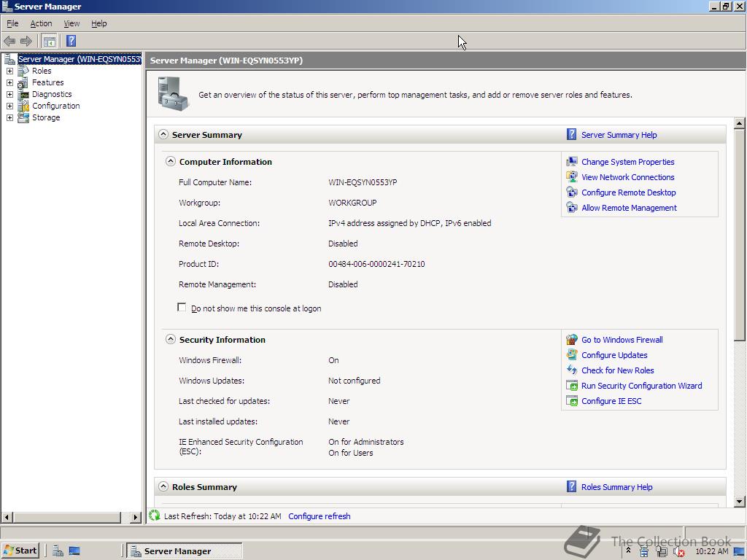Click the View Network Connections icon
747x560 pixels.
[x=572, y=177]
